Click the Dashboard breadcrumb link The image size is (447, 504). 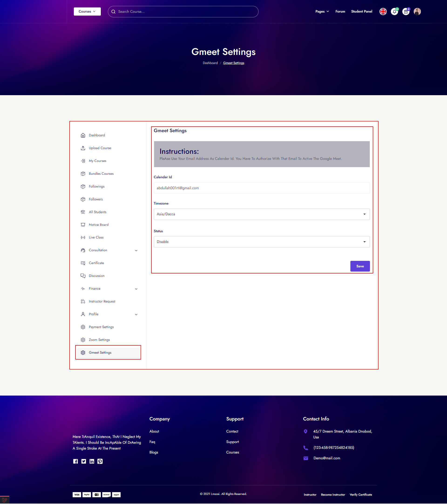click(210, 63)
